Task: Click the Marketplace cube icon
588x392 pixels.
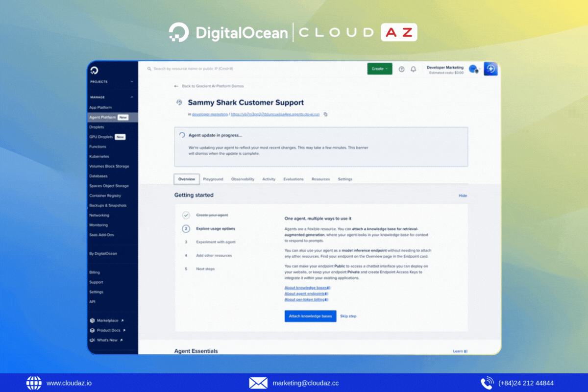Action: [x=92, y=320]
